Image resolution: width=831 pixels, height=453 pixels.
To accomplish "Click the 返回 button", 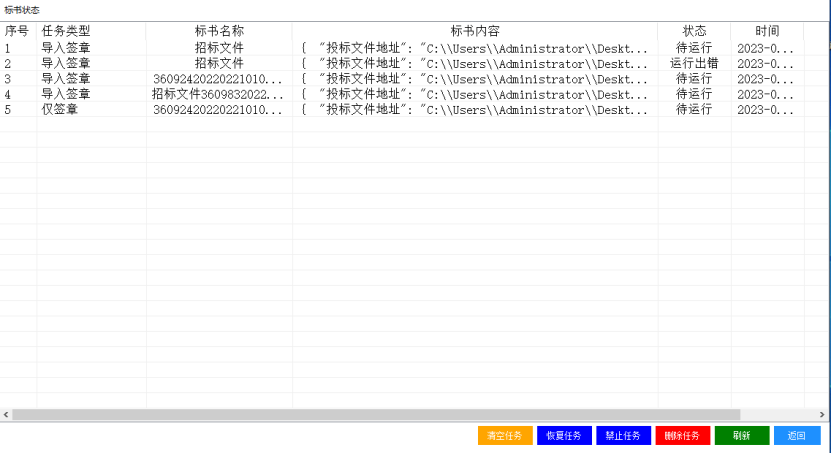I will click(x=797, y=436).
